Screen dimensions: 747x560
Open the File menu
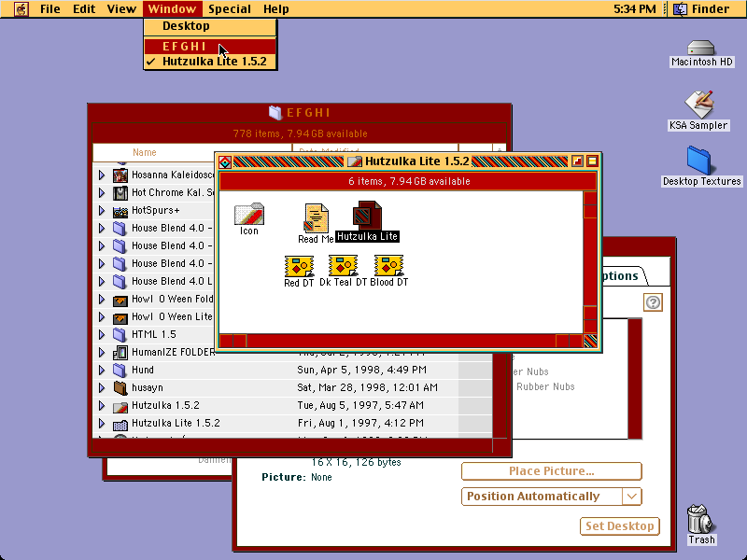(x=50, y=9)
